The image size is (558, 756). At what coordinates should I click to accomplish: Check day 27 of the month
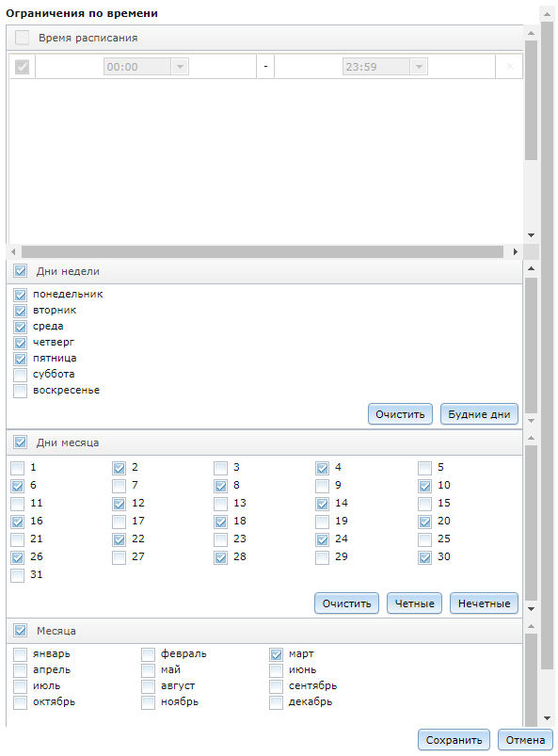pos(119,556)
